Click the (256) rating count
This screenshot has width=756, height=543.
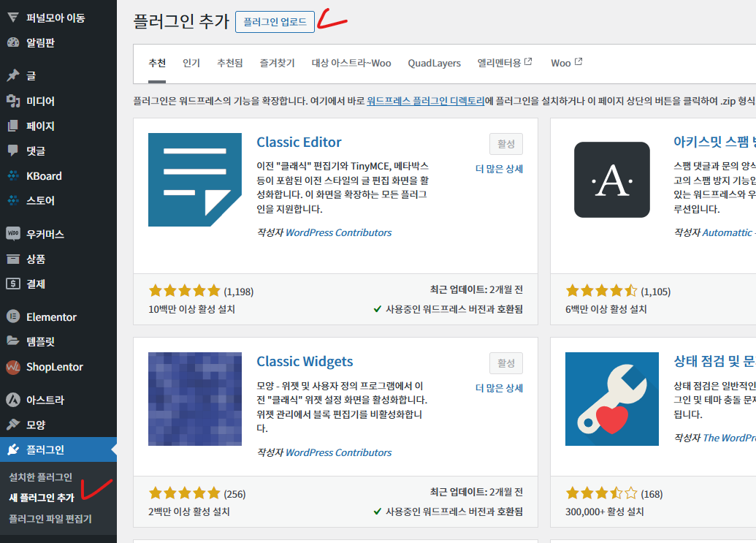[234, 494]
